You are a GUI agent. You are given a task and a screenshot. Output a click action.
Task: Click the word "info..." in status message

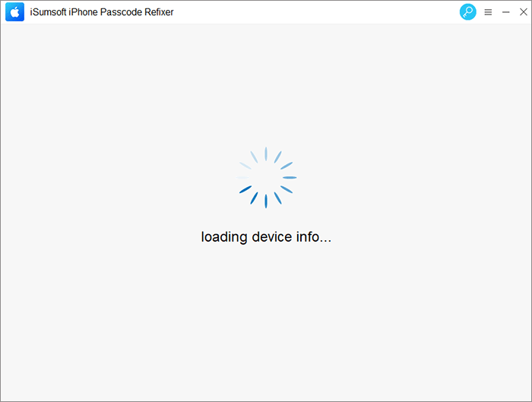click(314, 237)
